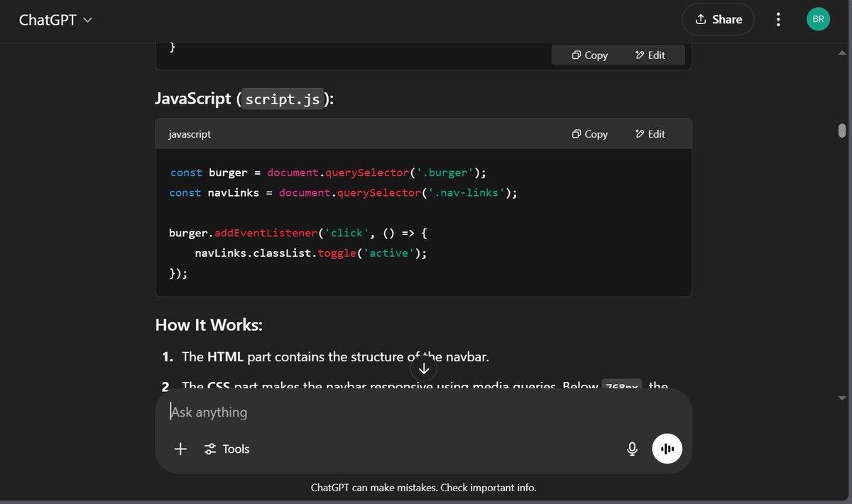Image resolution: width=852 pixels, height=504 pixels.
Task: Edit the javascript code block
Action: (650, 134)
